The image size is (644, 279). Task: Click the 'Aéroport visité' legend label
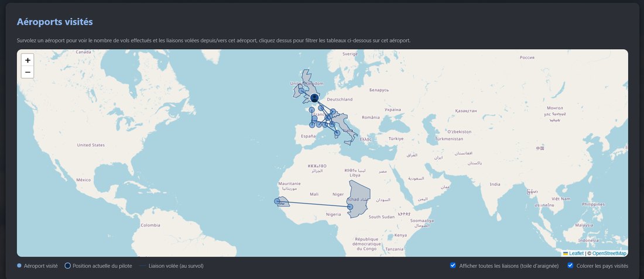point(40,266)
